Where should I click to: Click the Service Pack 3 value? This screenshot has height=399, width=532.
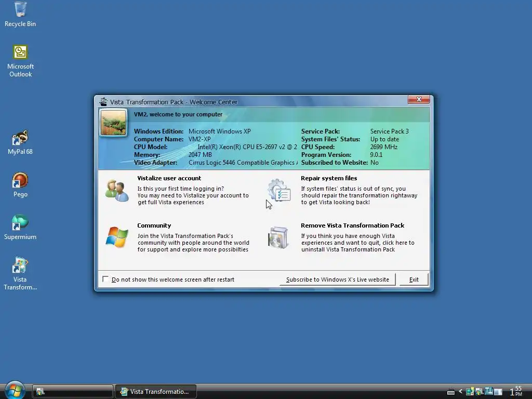390,131
